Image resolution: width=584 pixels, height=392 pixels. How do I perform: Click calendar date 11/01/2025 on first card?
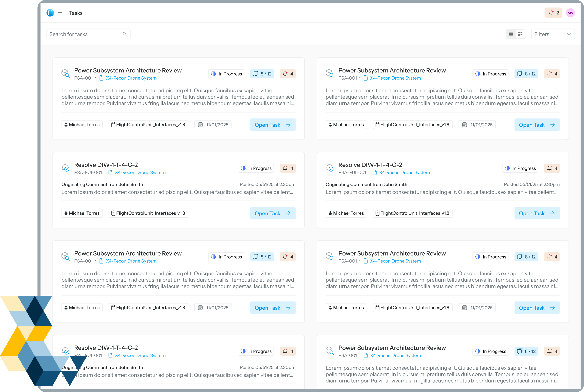click(213, 125)
